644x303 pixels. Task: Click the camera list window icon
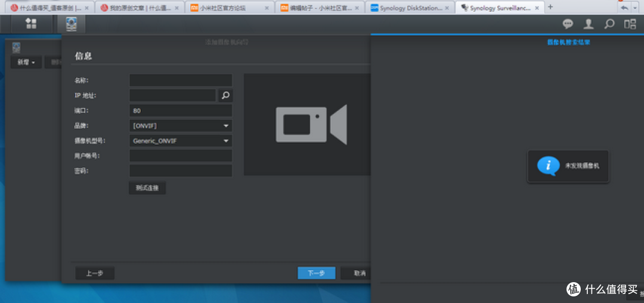(x=16, y=48)
